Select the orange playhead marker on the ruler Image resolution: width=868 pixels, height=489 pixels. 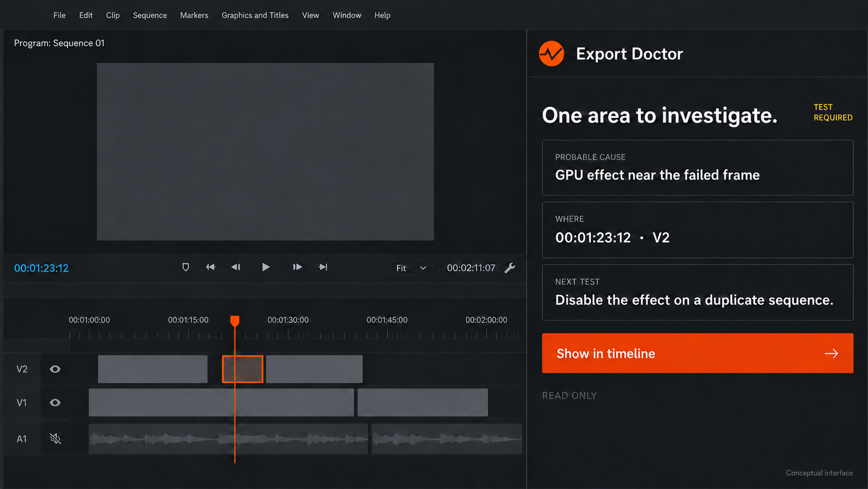point(235,321)
